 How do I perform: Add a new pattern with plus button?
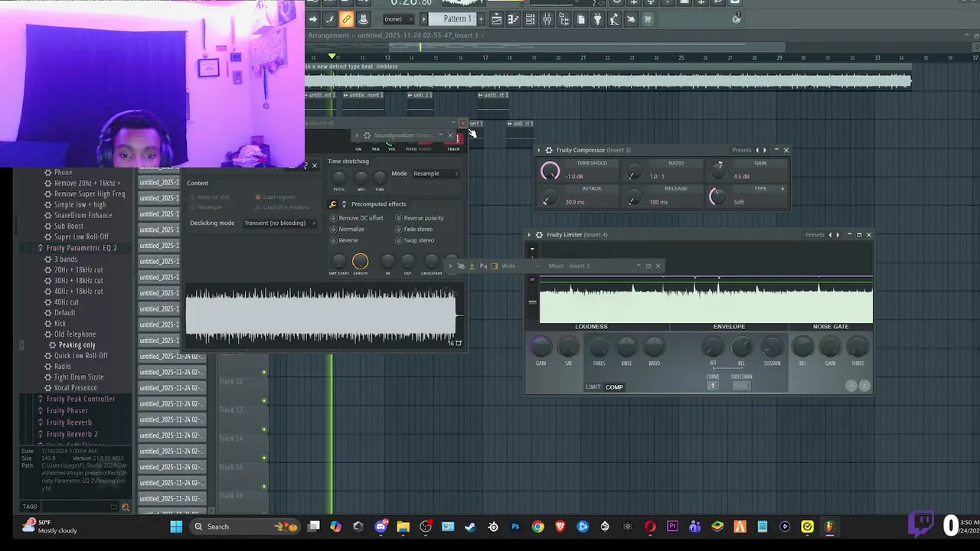pos(481,19)
